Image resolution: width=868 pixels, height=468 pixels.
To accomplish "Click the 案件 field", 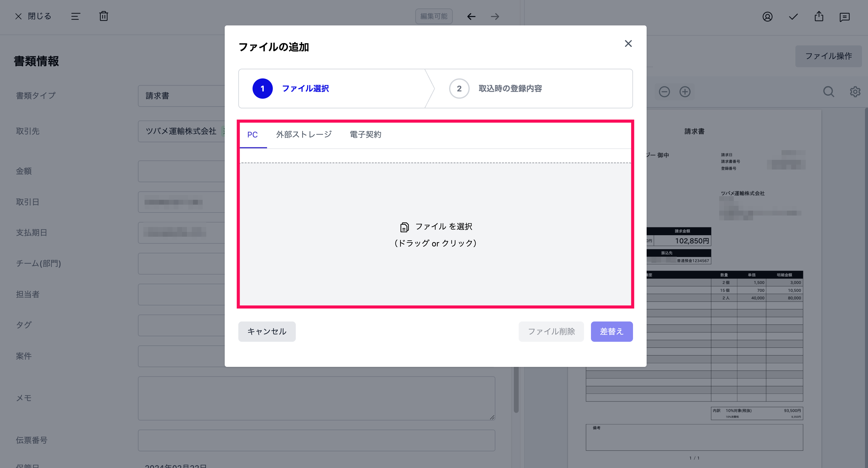I will (181, 356).
